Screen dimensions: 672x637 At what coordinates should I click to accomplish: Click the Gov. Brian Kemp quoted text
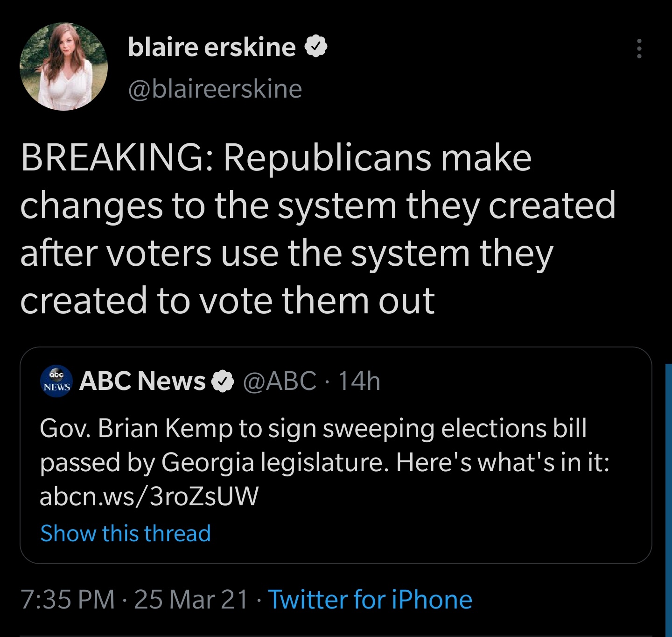[313, 428]
